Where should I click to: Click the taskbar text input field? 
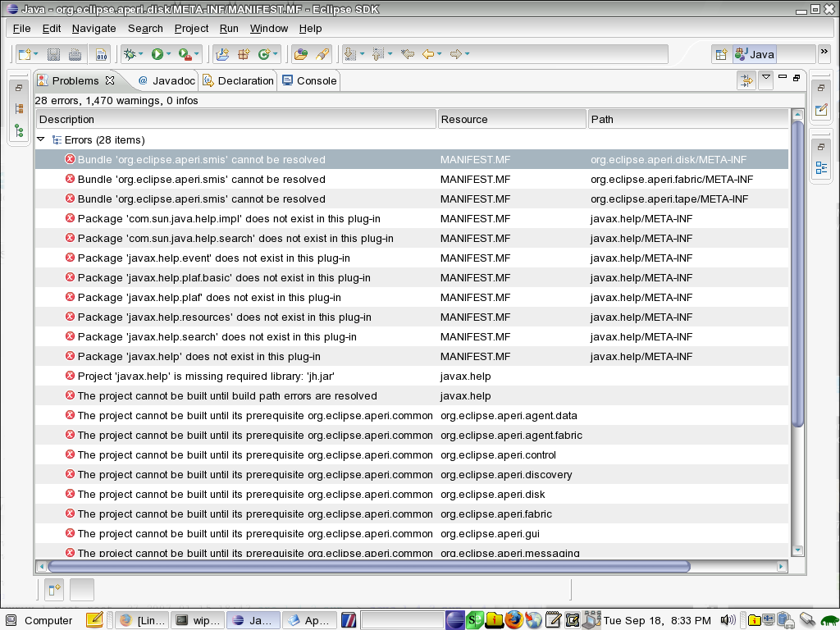[x=402, y=620]
